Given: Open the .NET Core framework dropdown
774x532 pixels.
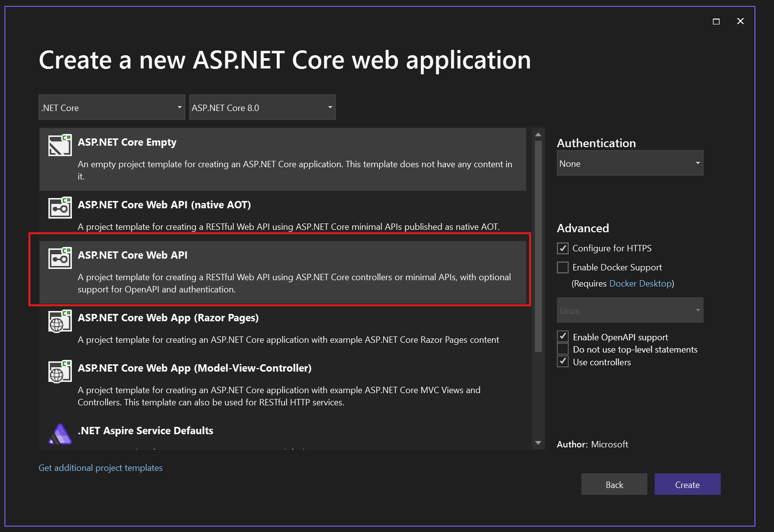Looking at the screenshot, I should point(112,107).
